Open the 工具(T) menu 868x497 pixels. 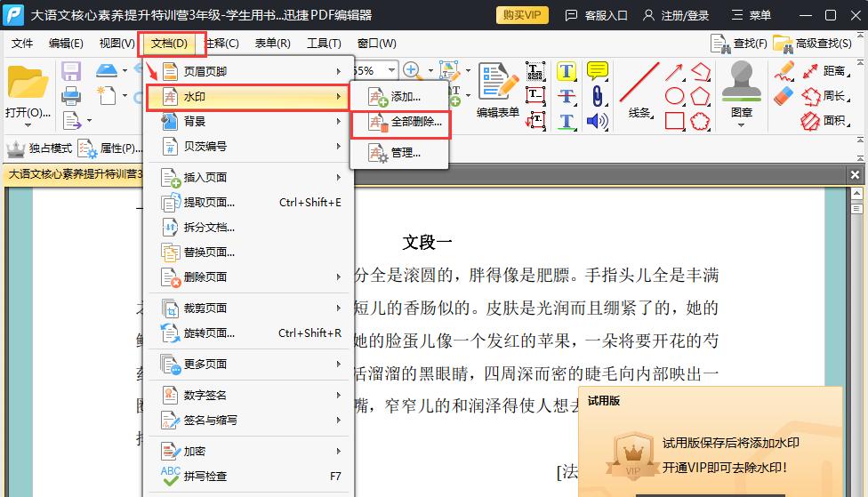[324, 44]
